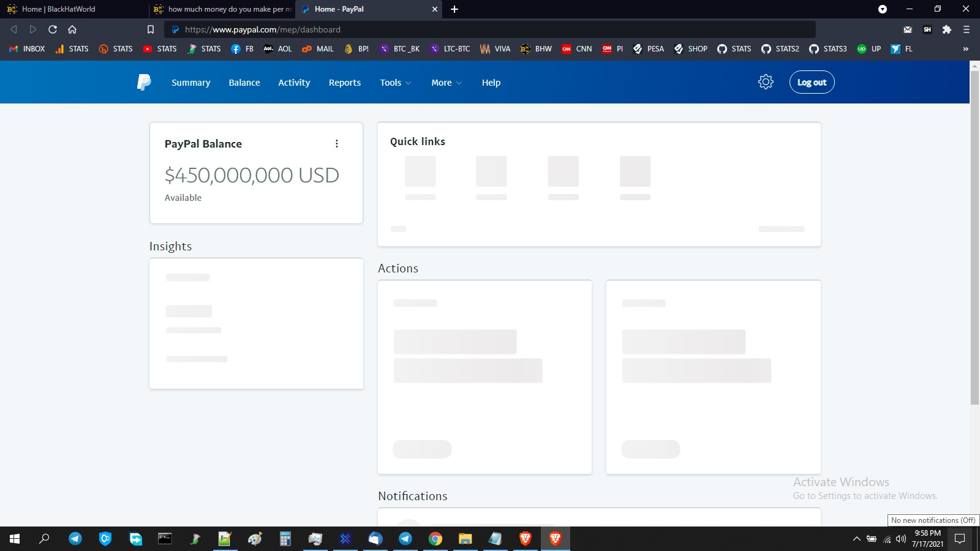Screen dimensions: 980x551
Task: Open the Command Prompt taskbar icon
Action: pyautogui.click(x=165, y=539)
